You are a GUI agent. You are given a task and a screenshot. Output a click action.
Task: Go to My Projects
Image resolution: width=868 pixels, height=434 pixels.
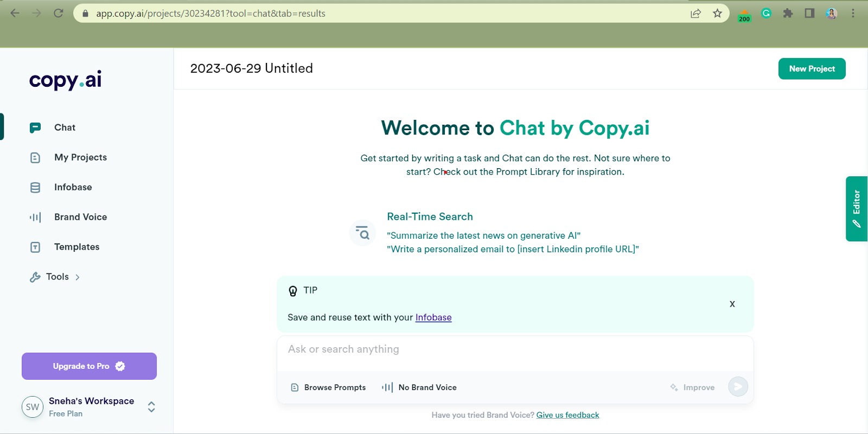(x=80, y=157)
